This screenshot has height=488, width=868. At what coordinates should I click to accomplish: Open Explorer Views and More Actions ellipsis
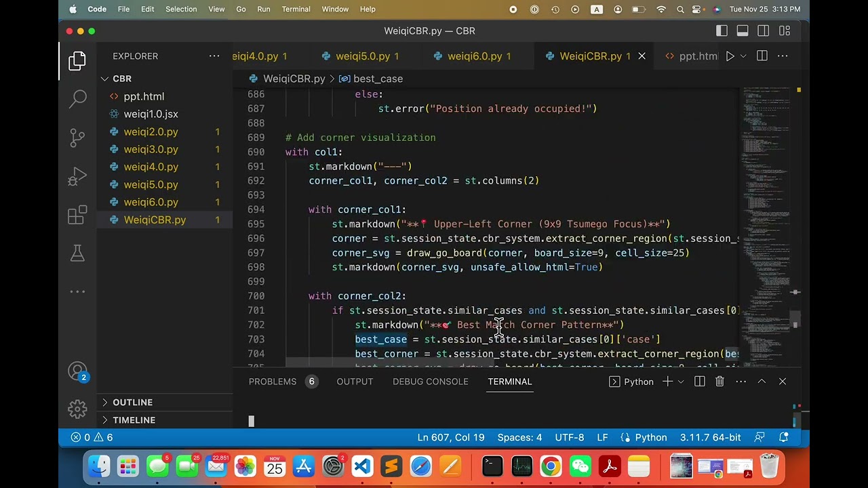[x=214, y=56]
